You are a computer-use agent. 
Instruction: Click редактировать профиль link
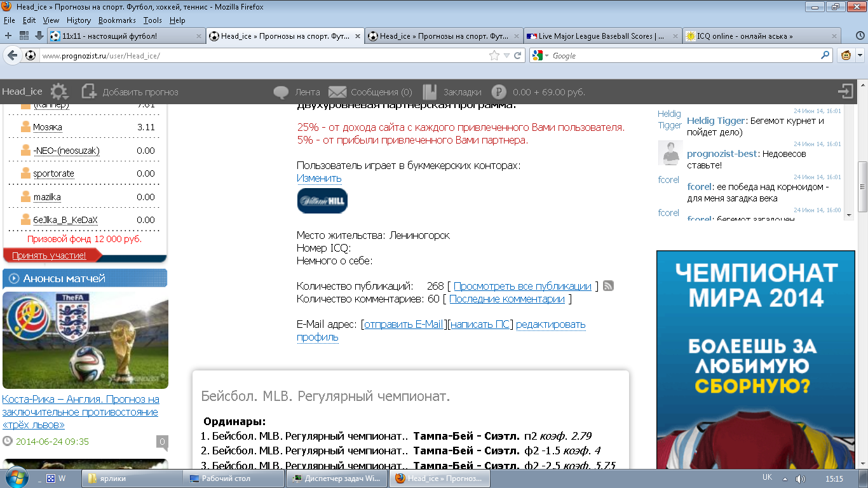click(441, 331)
